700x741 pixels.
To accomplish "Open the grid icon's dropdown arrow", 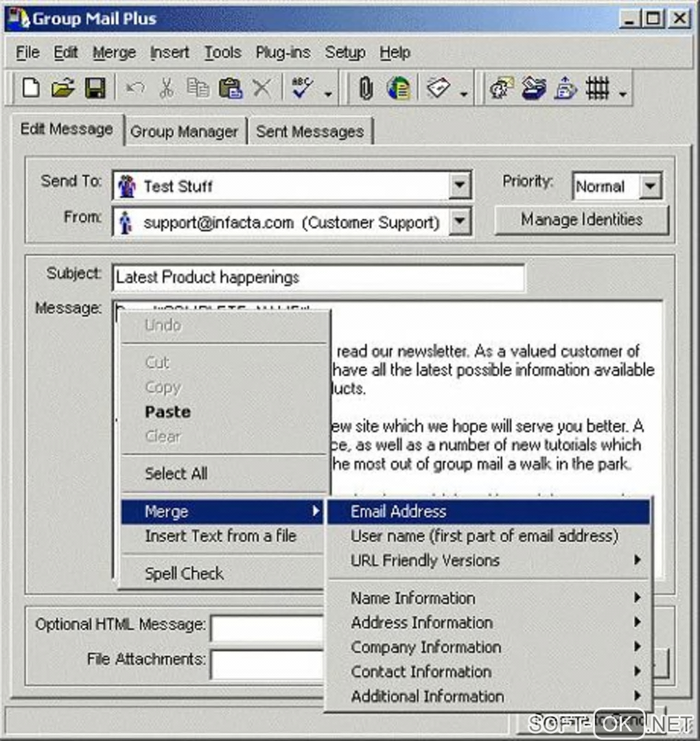I will (623, 94).
